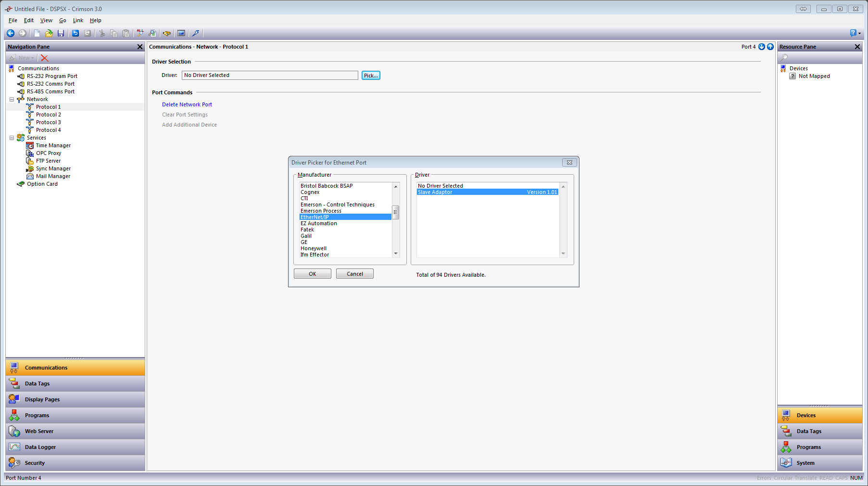Switch to the Programs section in the Navigation Pane
This screenshot has width=868, height=486.
pyautogui.click(x=75, y=415)
